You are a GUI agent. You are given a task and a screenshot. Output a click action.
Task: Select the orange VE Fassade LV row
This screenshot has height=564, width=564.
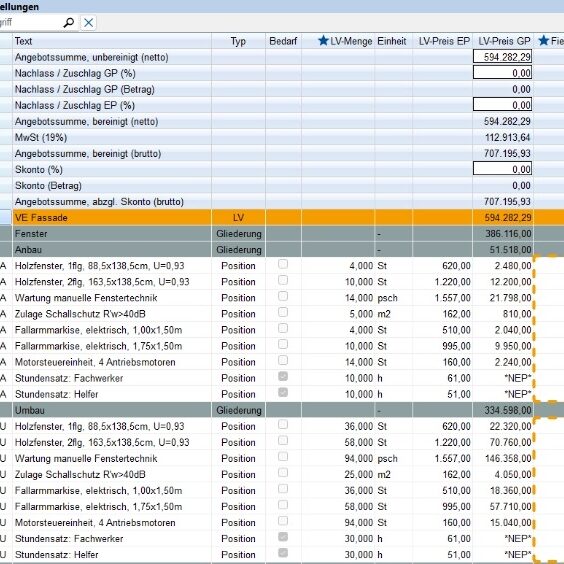(282, 218)
